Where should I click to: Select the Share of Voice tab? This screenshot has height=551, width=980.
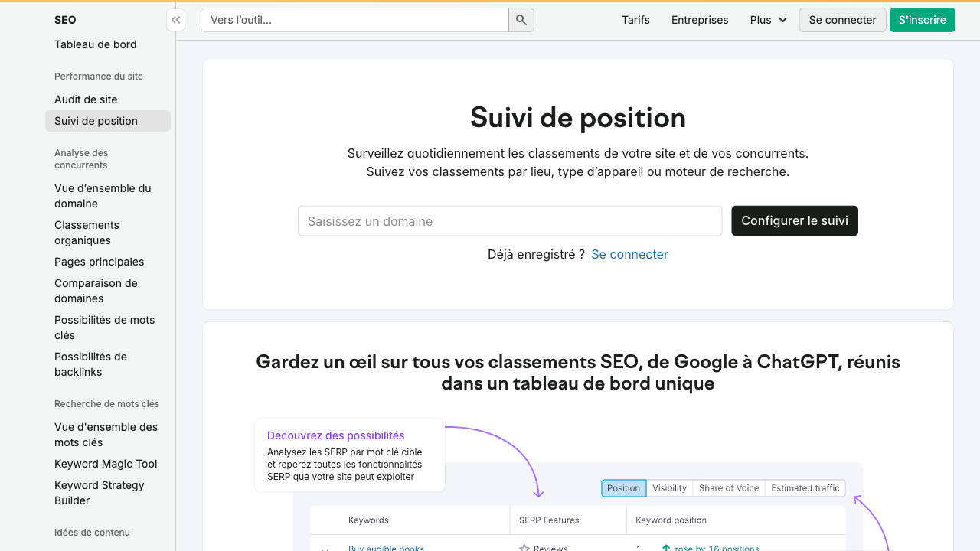click(x=729, y=488)
